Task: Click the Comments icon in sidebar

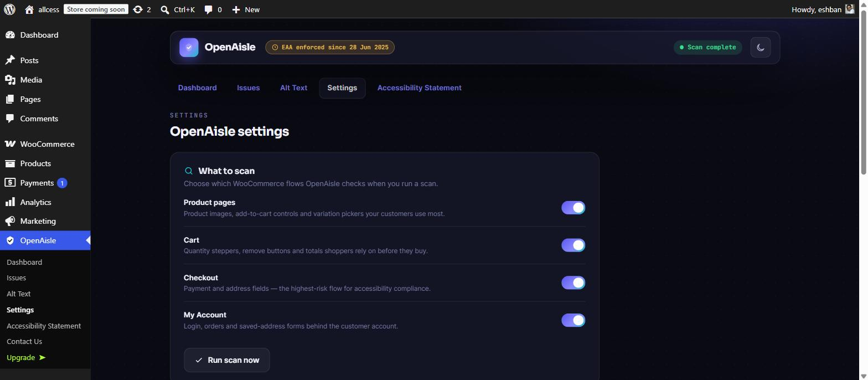Action: coord(10,119)
